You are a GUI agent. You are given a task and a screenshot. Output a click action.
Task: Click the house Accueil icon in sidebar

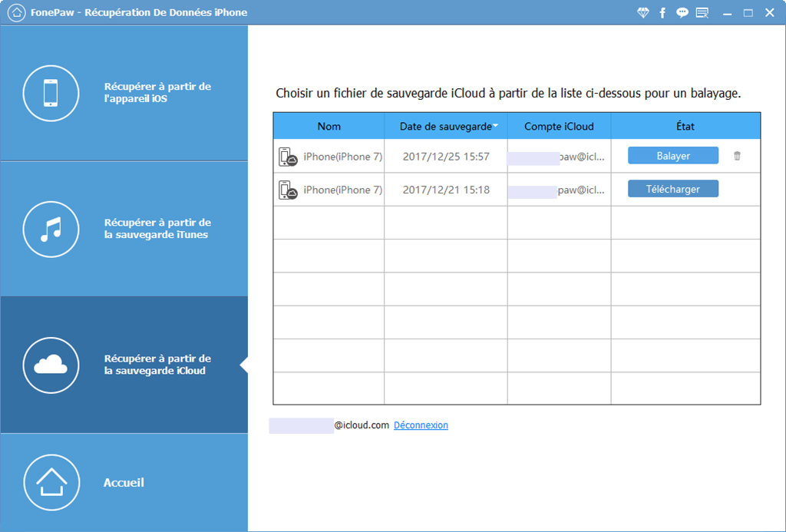[x=51, y=483]
